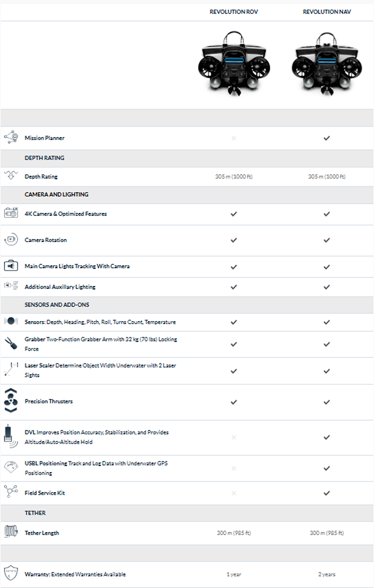Click the Laser Scaler icon
Viewport: 374px width, 588px height.
click(11, 369)
